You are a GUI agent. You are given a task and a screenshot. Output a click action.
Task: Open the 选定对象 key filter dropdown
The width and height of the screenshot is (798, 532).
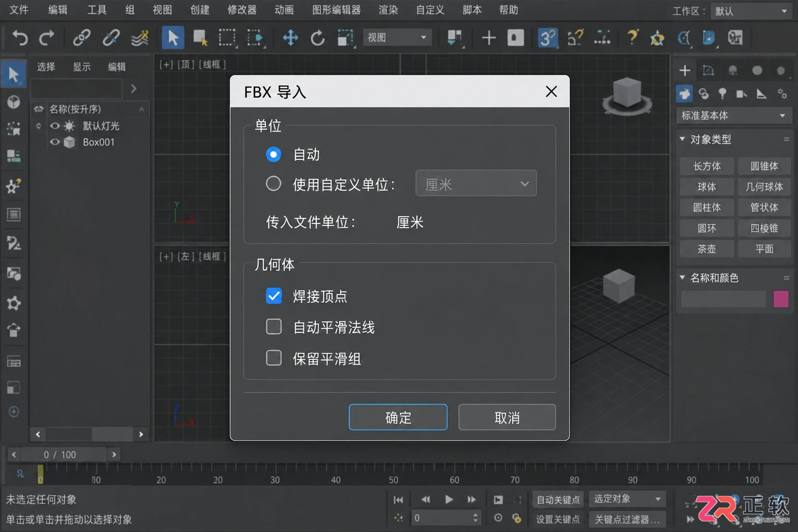click(x=627, y=499)
